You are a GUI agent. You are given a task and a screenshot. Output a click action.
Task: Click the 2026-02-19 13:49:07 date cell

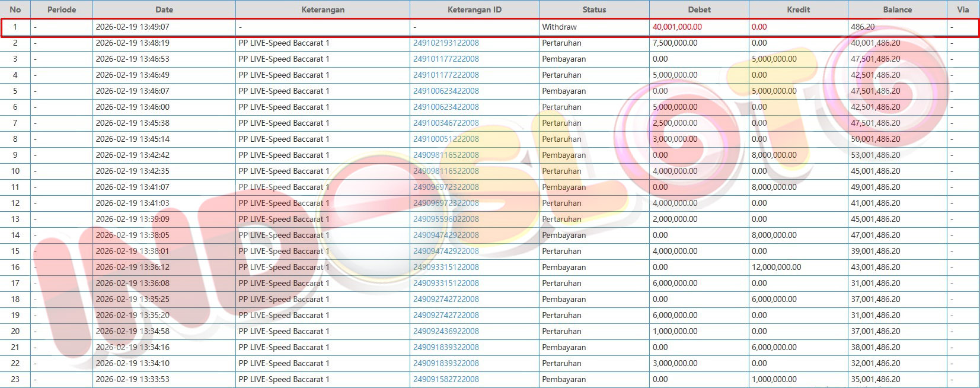133,27
